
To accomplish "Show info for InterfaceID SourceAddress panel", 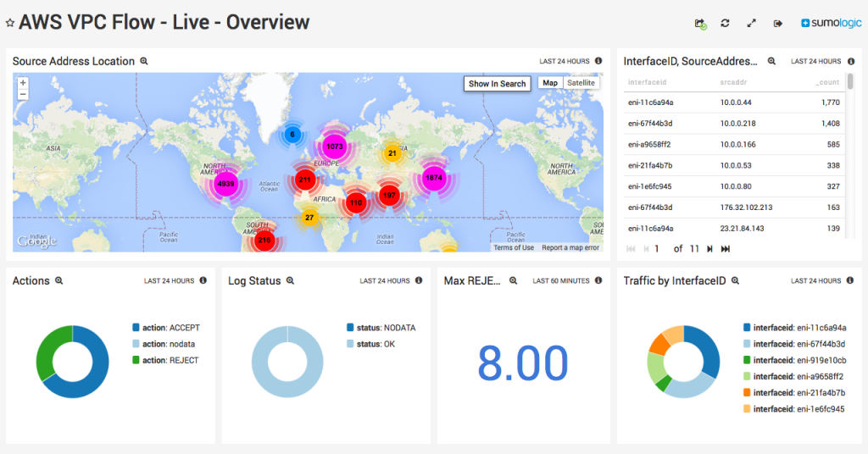I will (851, 61).
